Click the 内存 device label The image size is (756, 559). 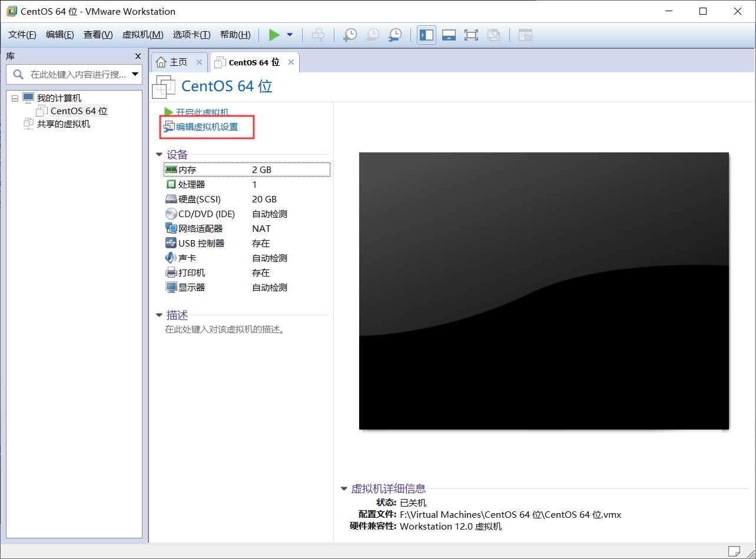(x=187, y=169)
